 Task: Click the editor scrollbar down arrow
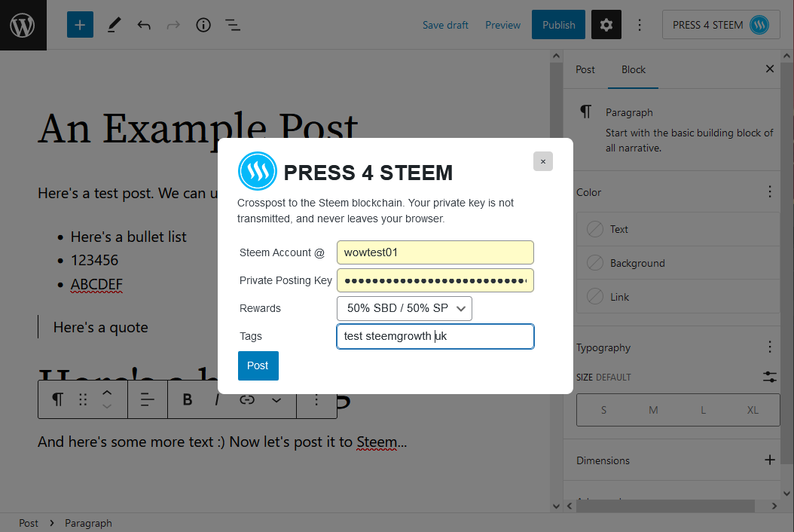[x=556, y=506]
